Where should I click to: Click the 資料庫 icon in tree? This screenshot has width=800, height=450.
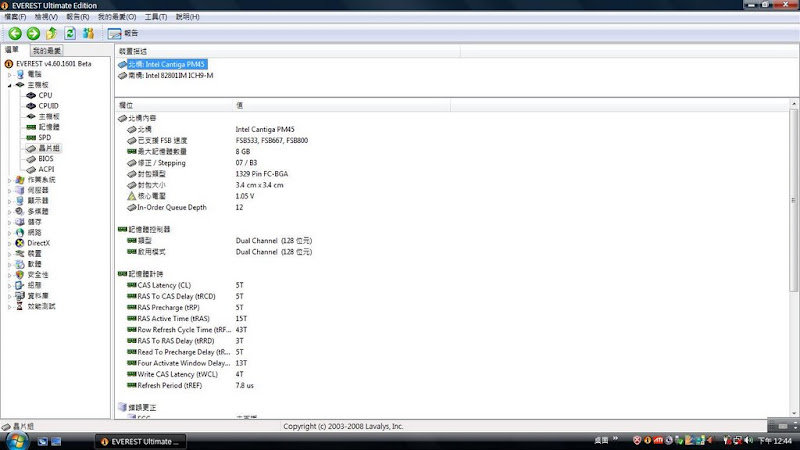[x=20, y=296]
